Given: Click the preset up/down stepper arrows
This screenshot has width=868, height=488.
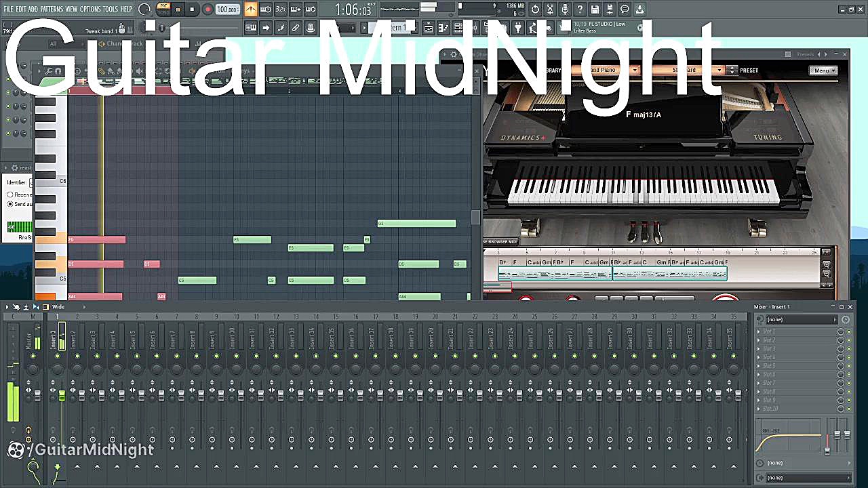Looking at the screenshot, I should coord(732,70).
